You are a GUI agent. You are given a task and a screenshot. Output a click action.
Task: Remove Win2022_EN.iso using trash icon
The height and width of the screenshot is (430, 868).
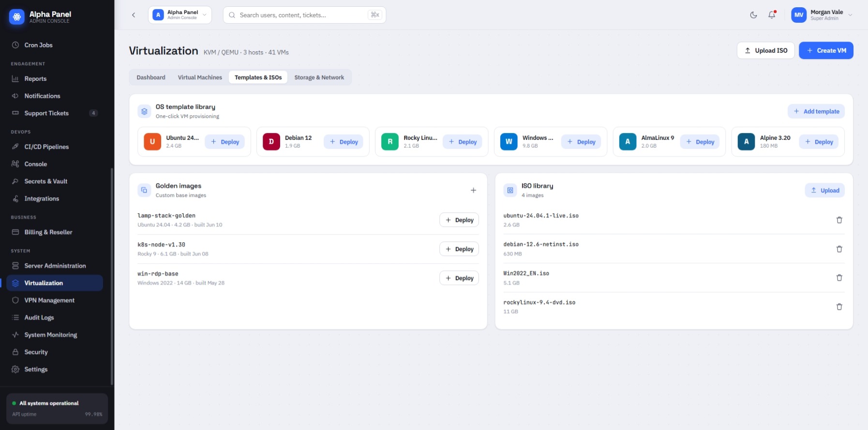tap(839, 278)
